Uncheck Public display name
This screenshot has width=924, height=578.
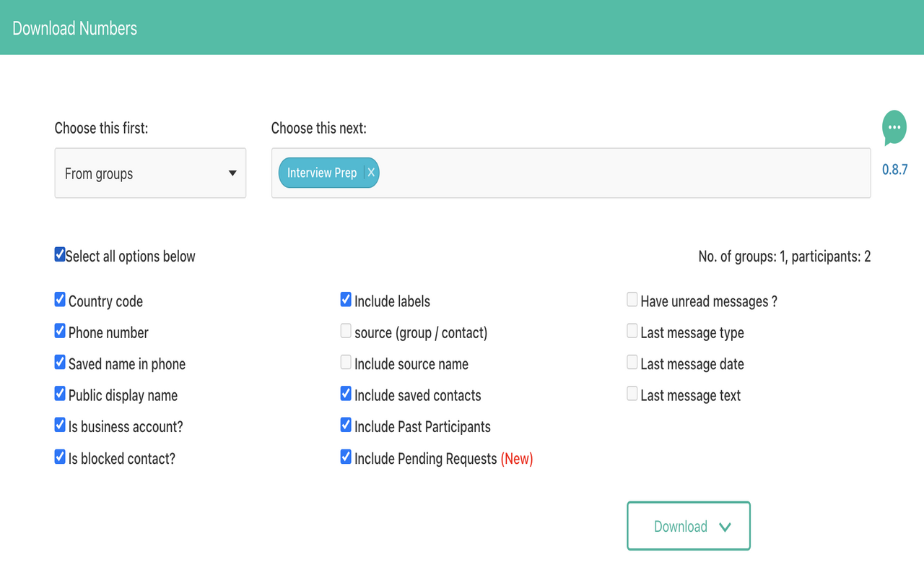click(60, 394)
